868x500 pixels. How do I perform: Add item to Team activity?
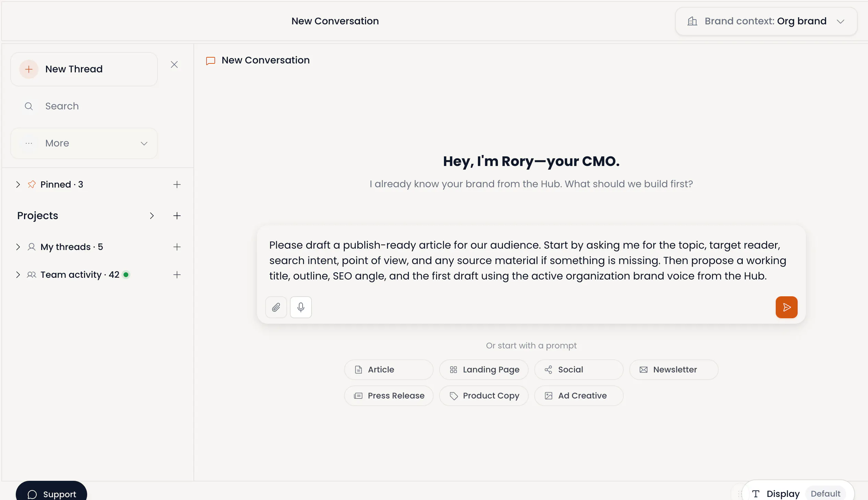pos(177,275)
